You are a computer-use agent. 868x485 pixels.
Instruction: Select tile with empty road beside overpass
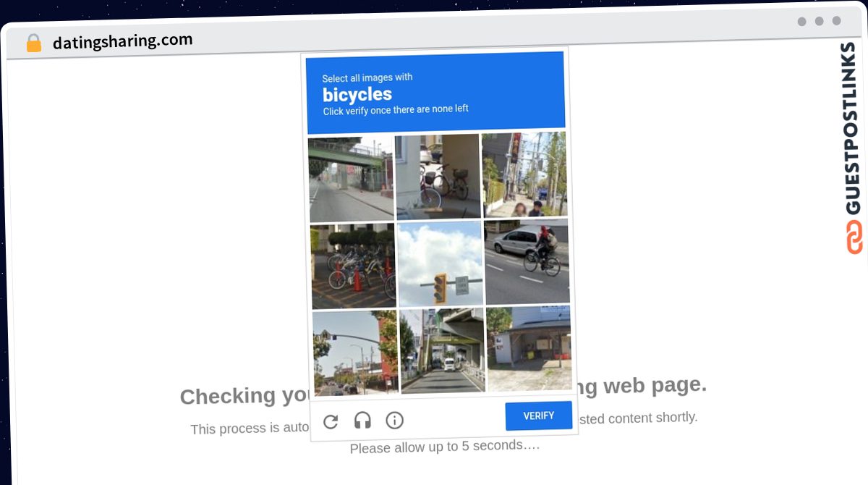coord(352,179)
